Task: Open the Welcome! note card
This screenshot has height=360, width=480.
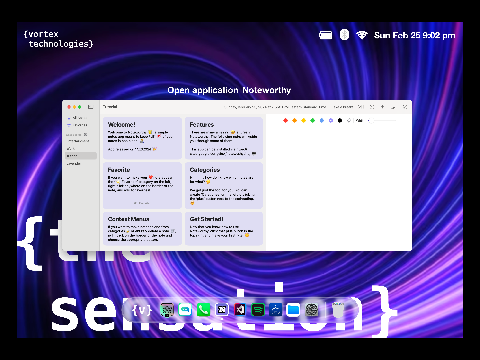Action: point(142,138)
